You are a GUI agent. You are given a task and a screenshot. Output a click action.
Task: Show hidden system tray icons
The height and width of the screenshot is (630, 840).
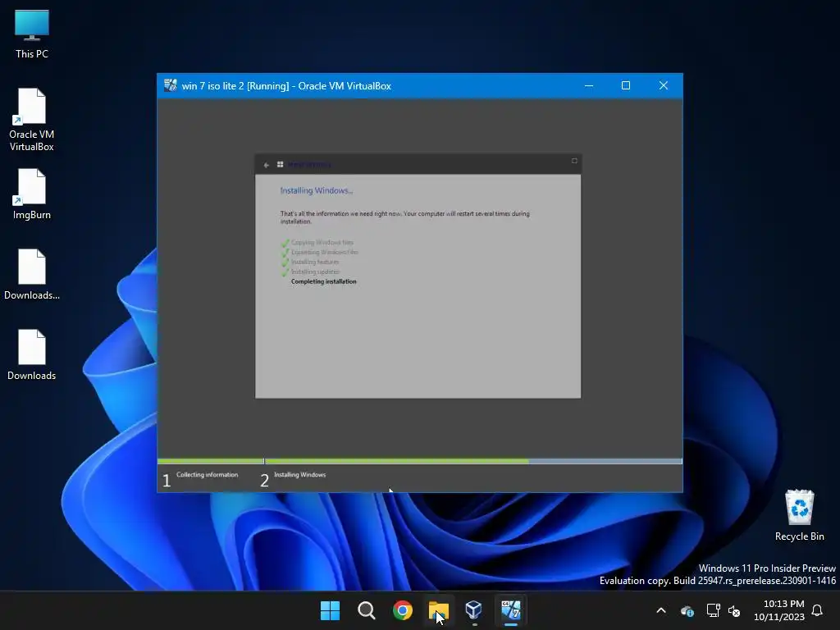[661, 610]
